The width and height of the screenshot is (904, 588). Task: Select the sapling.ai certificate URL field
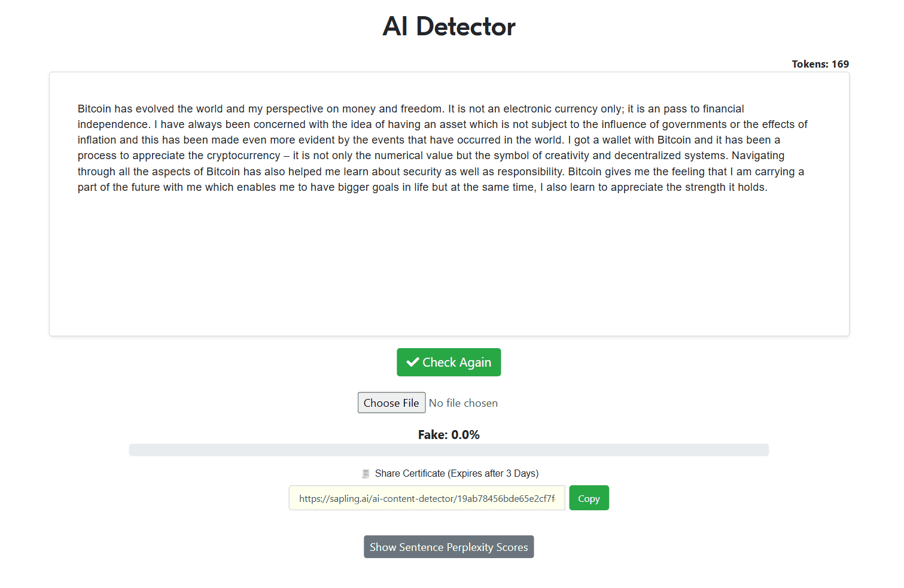(x=427, y=498)
